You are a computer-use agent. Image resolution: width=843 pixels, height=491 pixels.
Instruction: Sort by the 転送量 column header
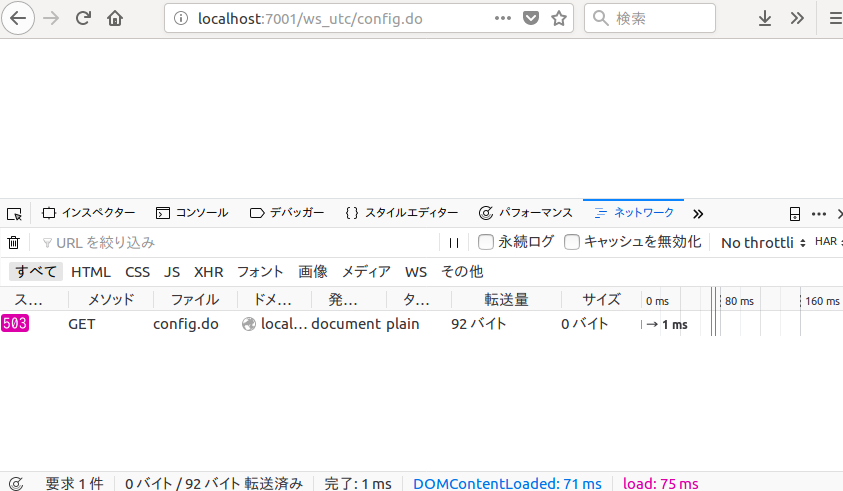[x=506, y=299]
